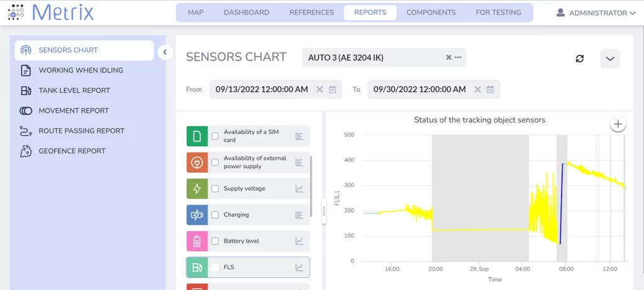Enable Availability of a SIM card checkbox

pyautogui.click(x=215, y=136)
